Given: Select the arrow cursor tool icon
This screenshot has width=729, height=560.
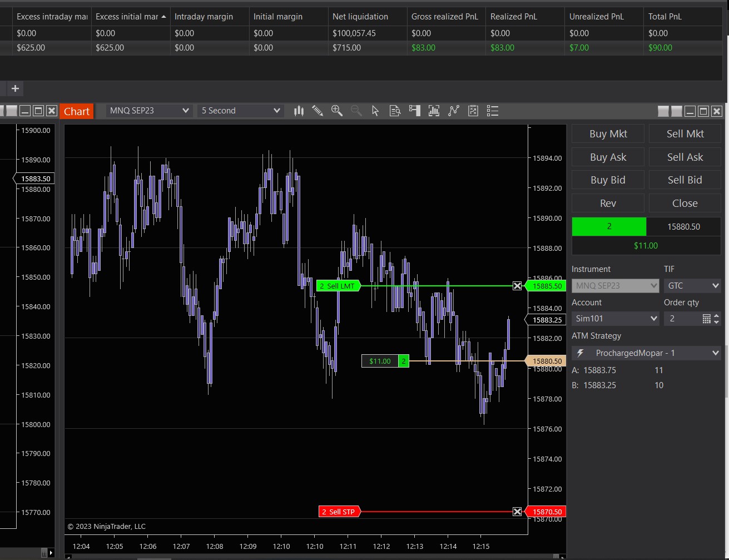Looking at the screenshot, I should [x=375, y=111].
